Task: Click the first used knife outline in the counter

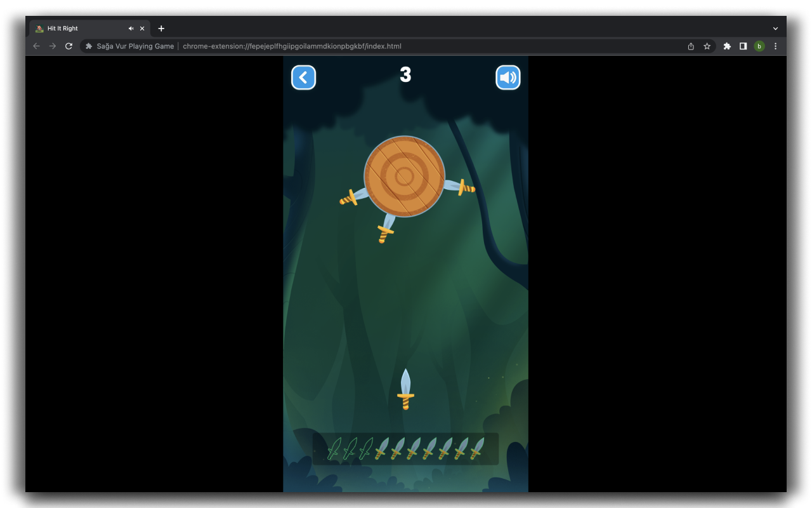Action: coord(334,449)
